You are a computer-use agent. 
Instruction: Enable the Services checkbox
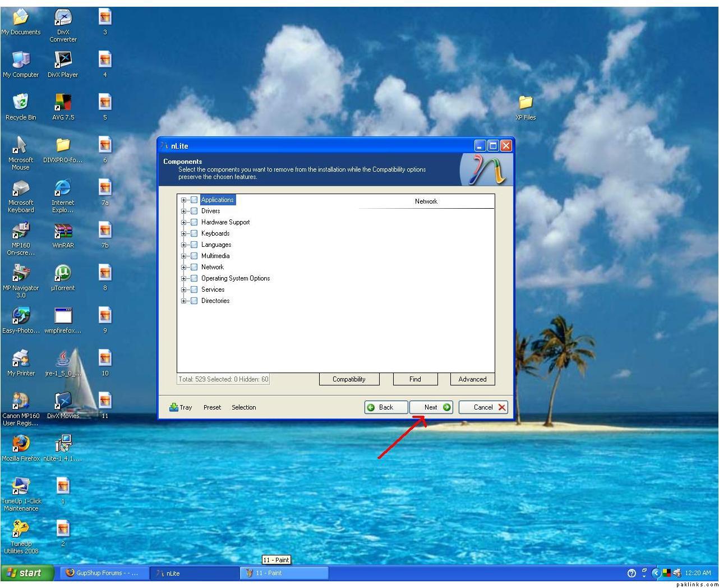194,290
